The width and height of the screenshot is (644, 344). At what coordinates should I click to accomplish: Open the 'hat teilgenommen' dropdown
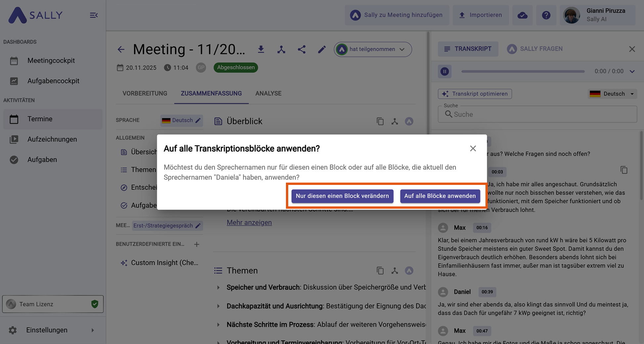(x=373, y=49)
